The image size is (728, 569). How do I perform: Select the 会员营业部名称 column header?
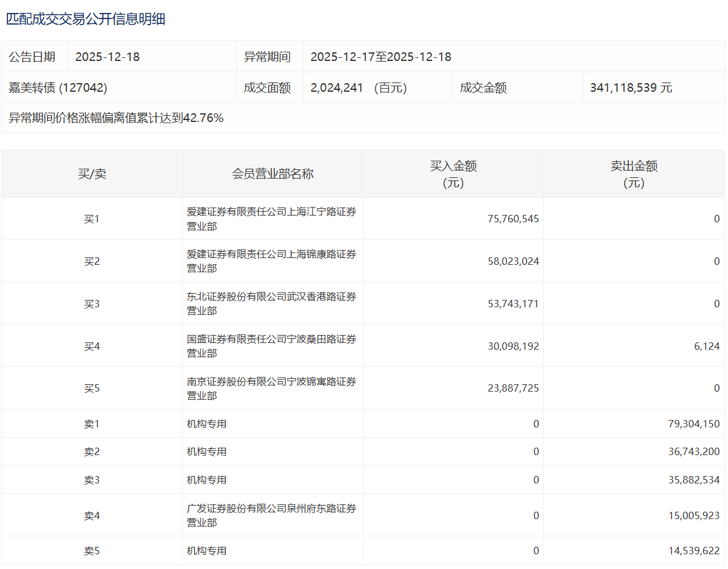272,174
